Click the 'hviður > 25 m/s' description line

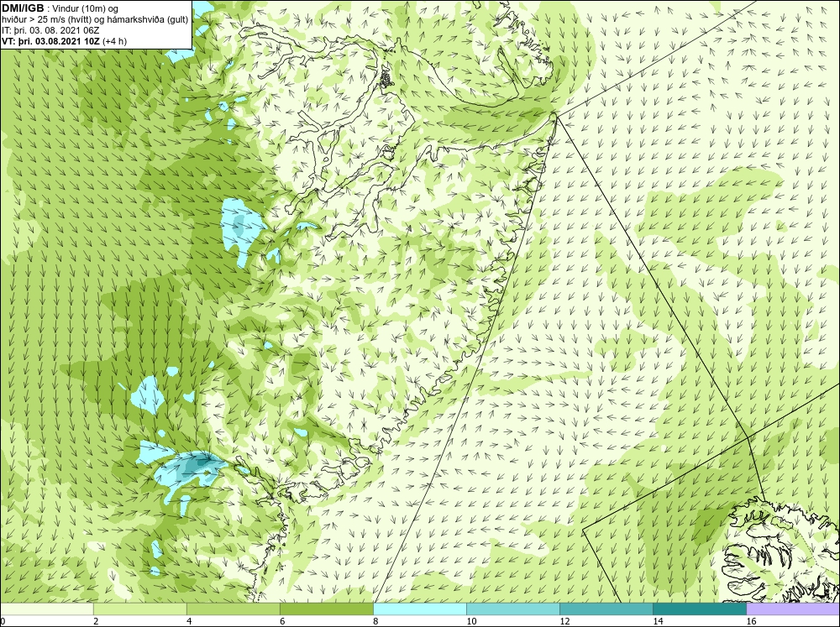[95, 20]
